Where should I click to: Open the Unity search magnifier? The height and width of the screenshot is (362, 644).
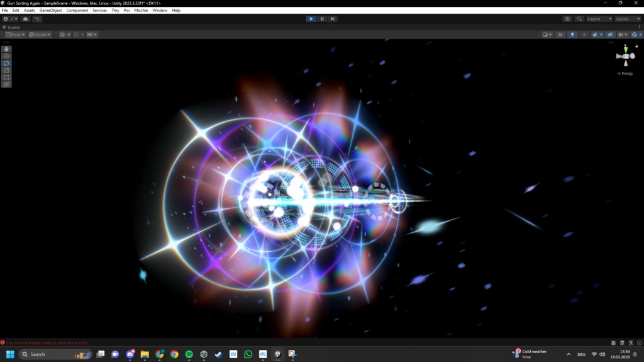click(x=579, y=19)
